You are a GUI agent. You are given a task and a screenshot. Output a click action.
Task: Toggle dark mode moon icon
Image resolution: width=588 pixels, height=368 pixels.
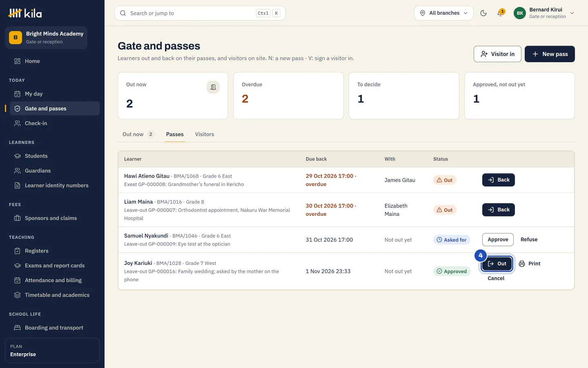click(x=483, y=13)
